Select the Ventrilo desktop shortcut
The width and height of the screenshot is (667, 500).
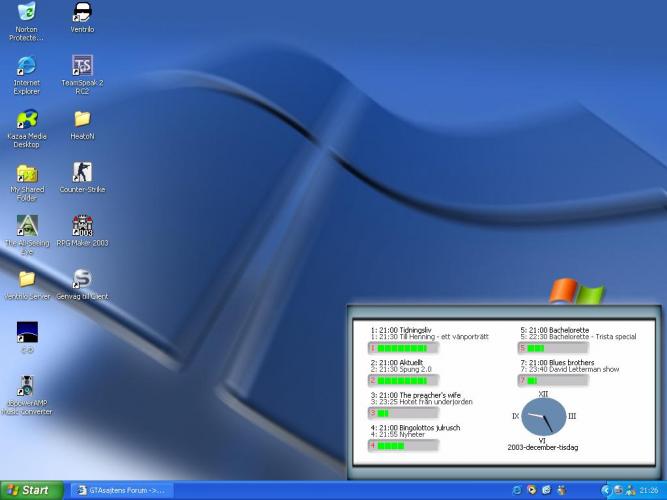coord(82,13)
